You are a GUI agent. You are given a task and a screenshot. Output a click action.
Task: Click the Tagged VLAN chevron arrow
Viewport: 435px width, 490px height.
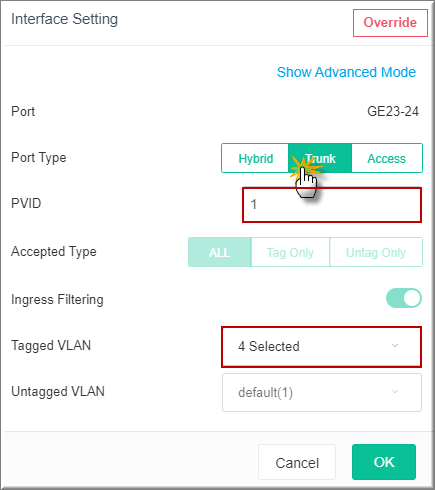(x=395, y=346)
